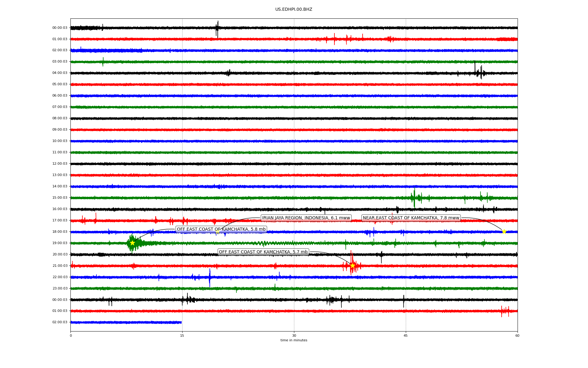Click the Off East Coast of Kamchatka 5.7 mb label
This screenshot has width=588, height=368.
pos(263,252)
